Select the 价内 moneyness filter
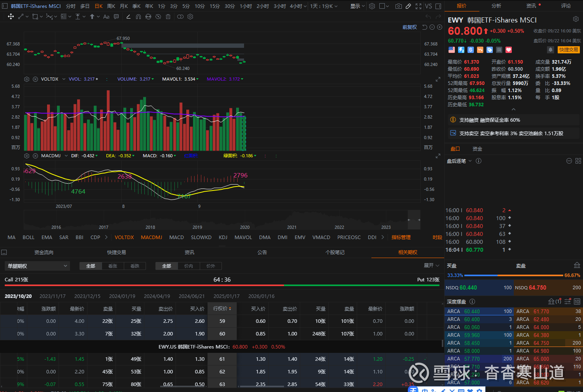The image size is (583, 392). (189, 266)
